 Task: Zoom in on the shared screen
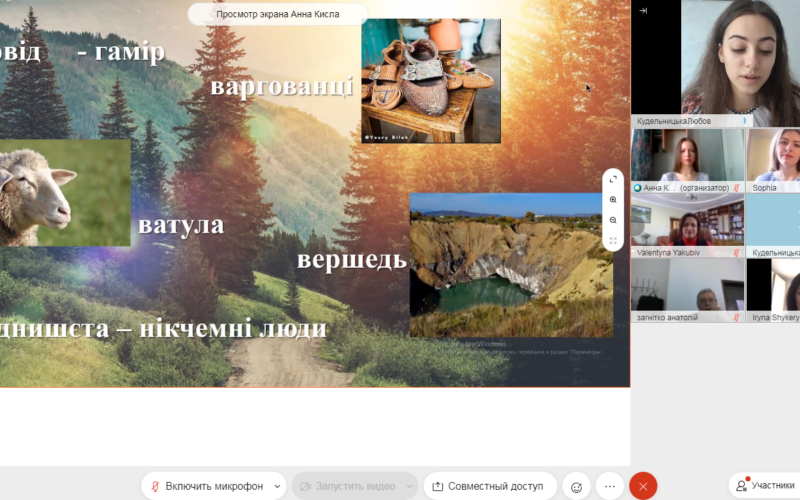point(613,200)
